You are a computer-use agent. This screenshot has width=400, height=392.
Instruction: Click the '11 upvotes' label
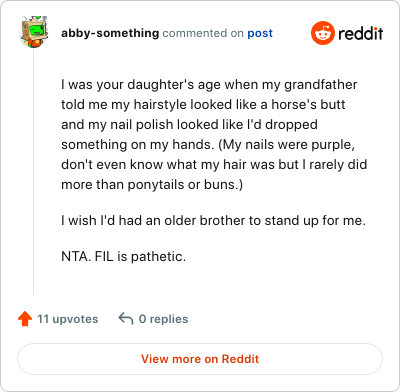[x=68, y=319]
